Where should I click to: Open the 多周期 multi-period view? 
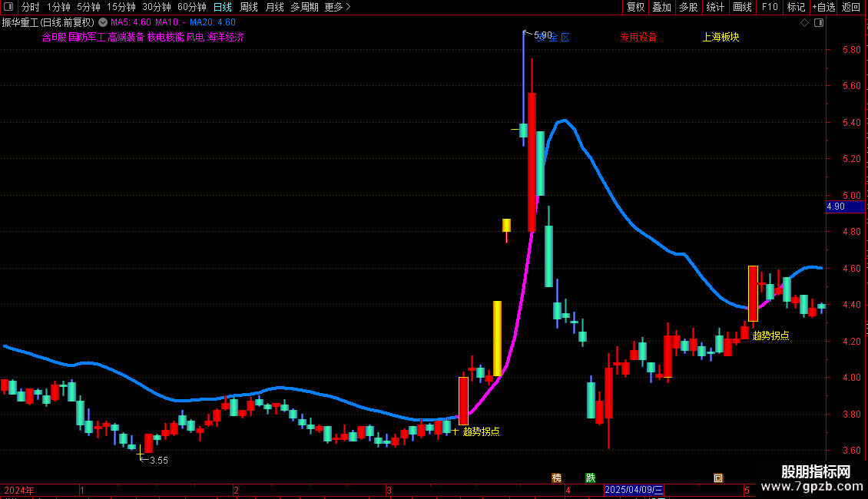pos(304,7)
